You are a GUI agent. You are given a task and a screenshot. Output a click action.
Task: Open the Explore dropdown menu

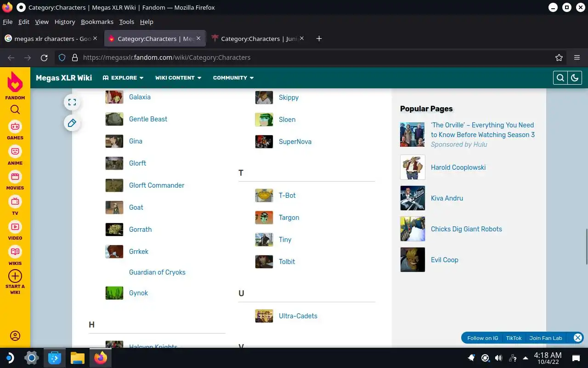(123, 78)
